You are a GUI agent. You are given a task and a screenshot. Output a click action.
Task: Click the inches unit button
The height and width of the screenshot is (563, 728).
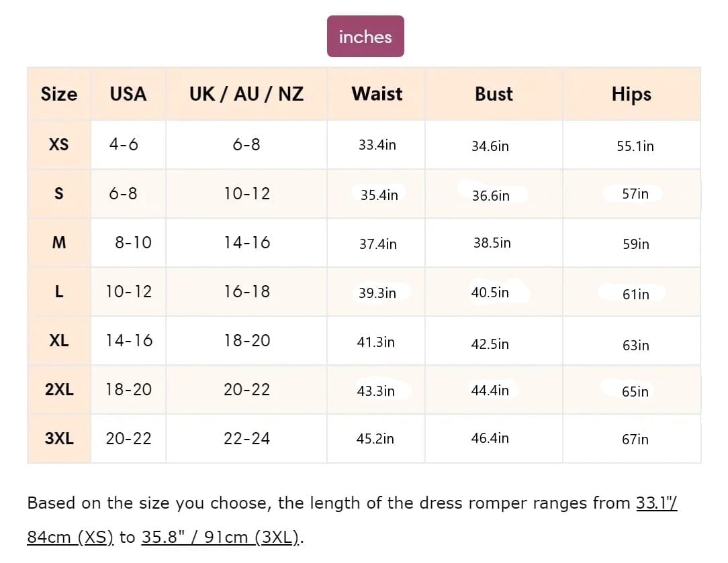tap(365, 36)
